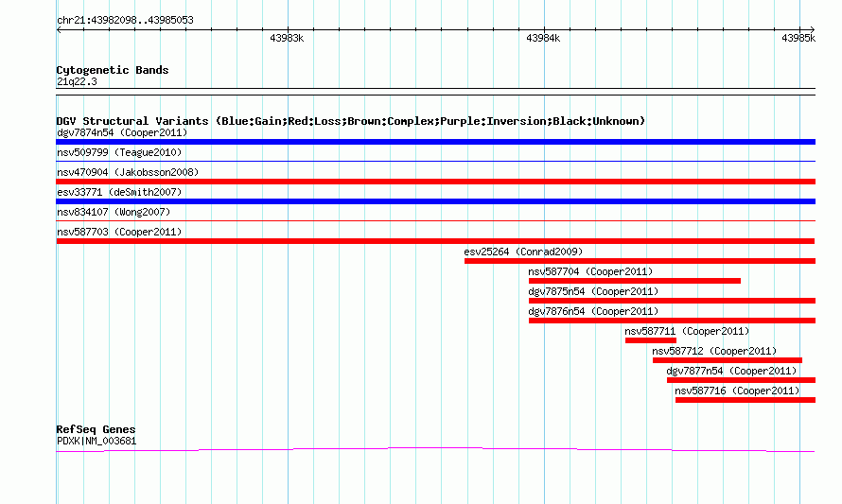Select the short red bar for nsv587711
The image size is (842, 504).
[651, 340]
